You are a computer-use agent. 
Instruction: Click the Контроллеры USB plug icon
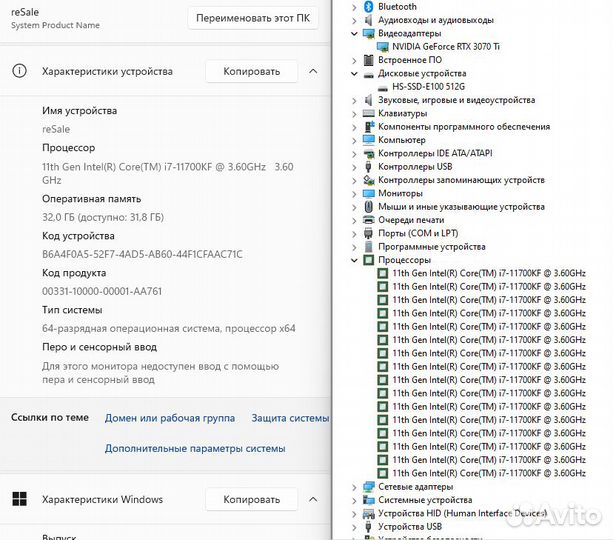click(368, 167)
